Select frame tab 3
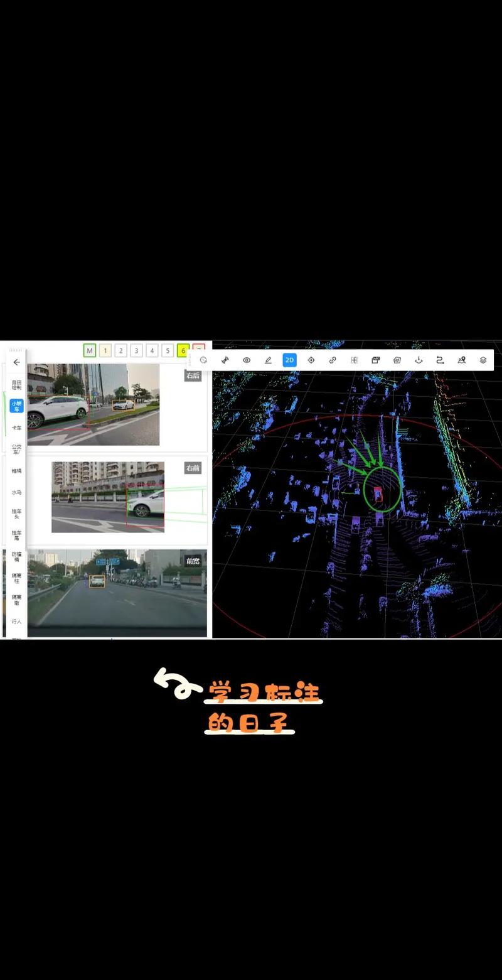The height and width of the screenshot is (980, 502). pyautogui.click(x=136, y=351)
